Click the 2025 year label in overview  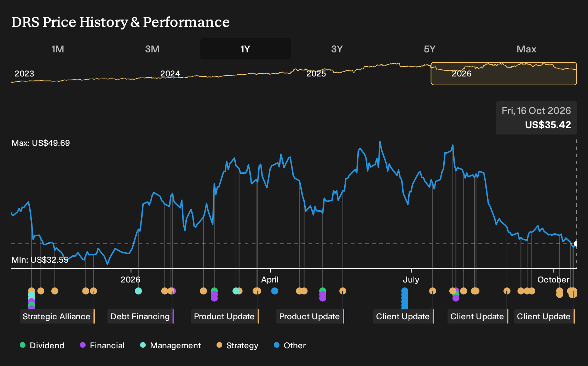point(316,74)
